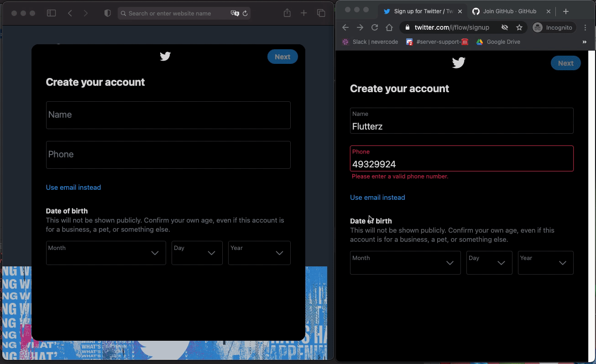
Task: Expand Day dropdown in Chrome form
Action: (489, 263)
